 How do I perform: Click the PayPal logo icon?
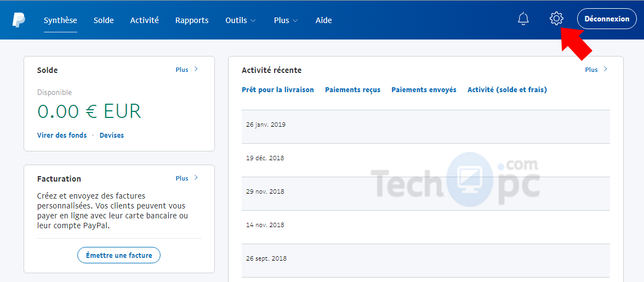(19, 20)
